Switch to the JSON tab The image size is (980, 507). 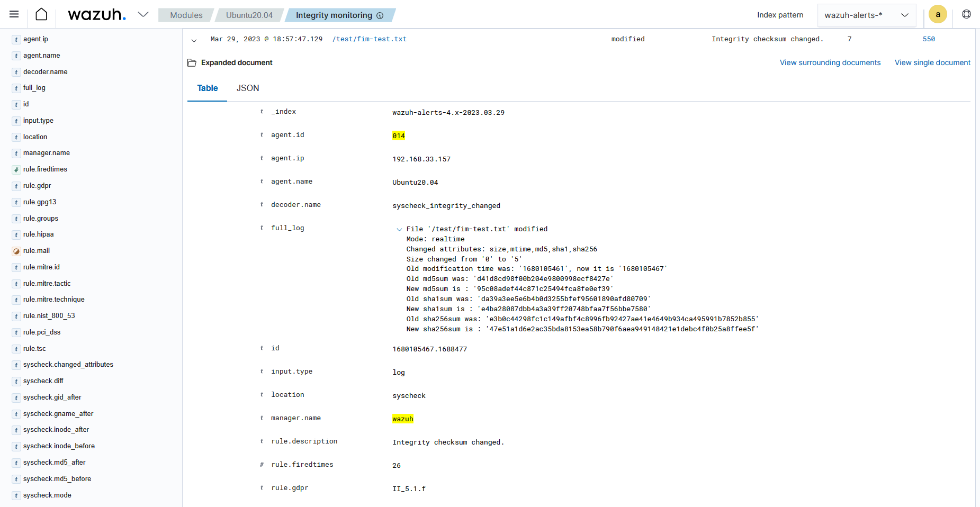point(248,88)
